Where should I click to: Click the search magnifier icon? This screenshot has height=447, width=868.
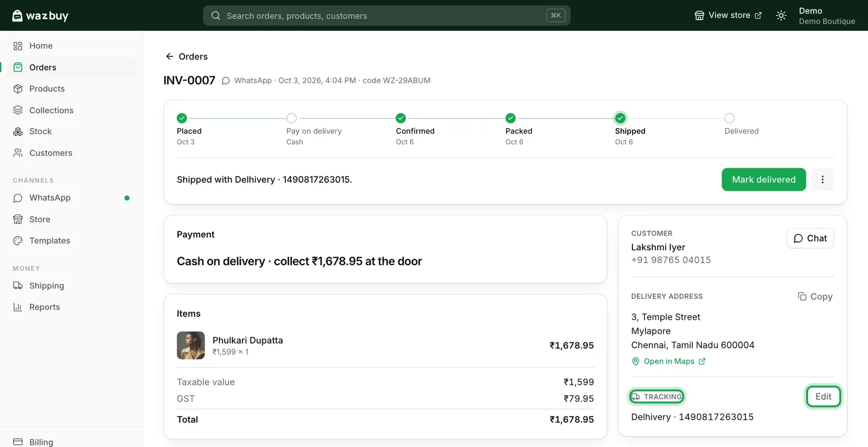click(215, 16)
